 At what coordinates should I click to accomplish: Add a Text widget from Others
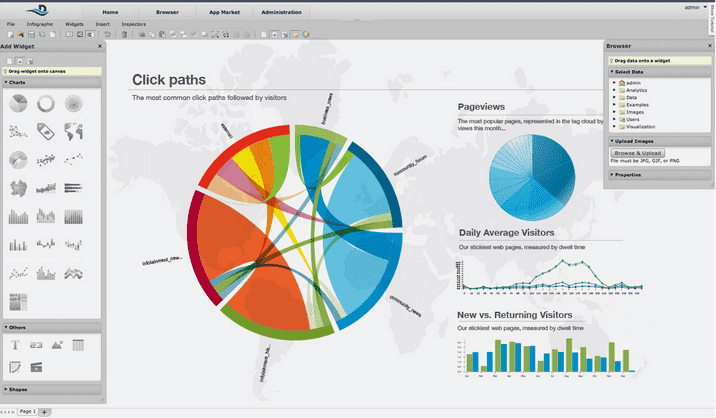(16, 345)
